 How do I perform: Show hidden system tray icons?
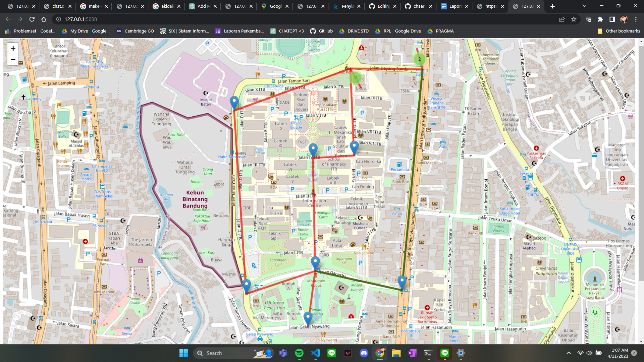pos(569,353)
